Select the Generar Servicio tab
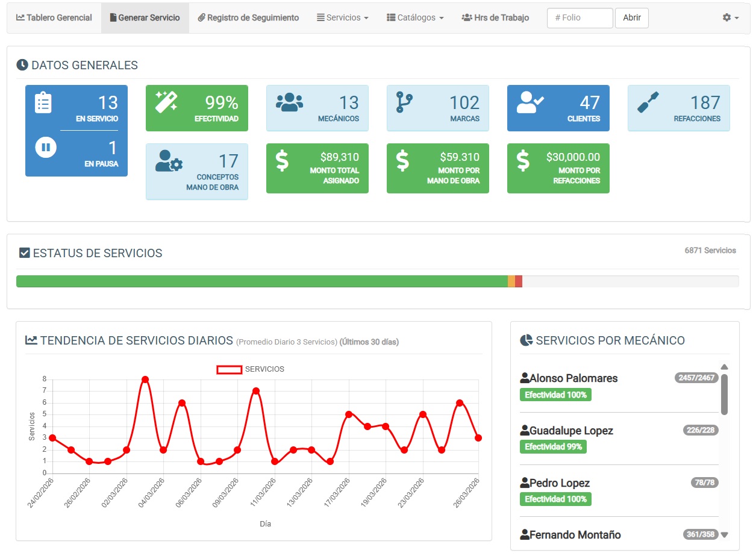 (x=145, y=18)
